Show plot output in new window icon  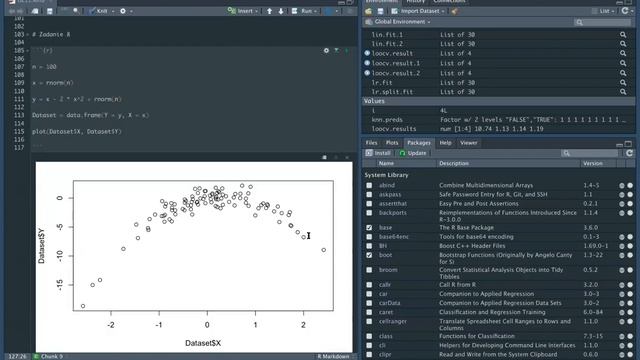pos(324,157)
